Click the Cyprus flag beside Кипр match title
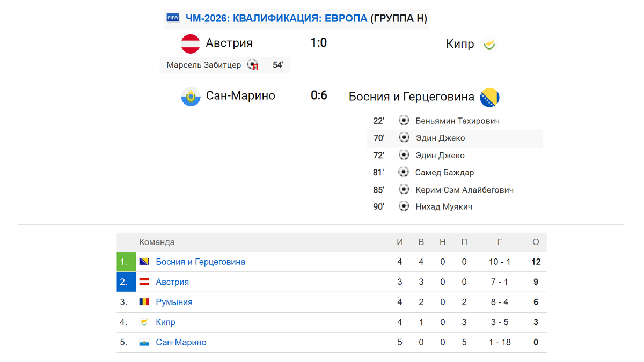644x362 pixels. click(489, 45)
